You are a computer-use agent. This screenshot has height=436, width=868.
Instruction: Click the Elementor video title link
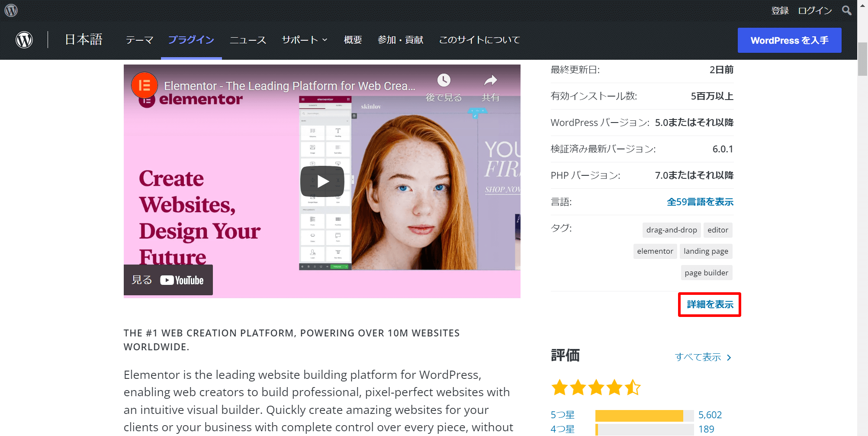(x=289, y=86)
